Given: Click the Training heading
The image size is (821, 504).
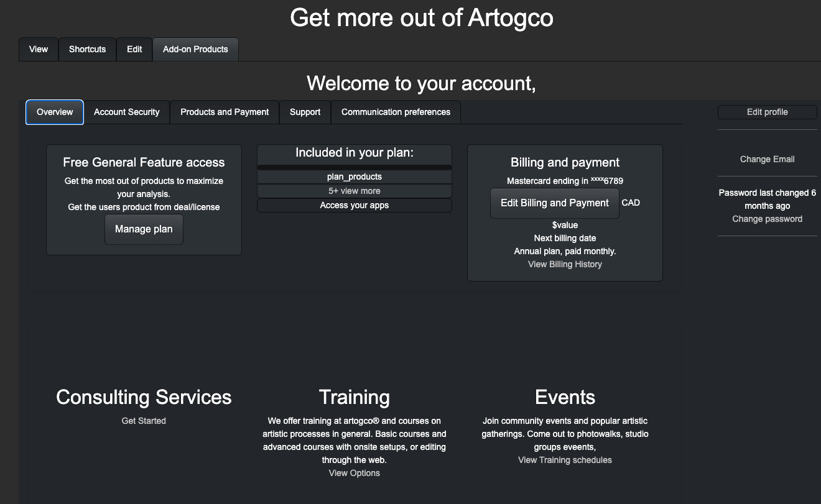Looking at the screenshot, I should 355,397.
